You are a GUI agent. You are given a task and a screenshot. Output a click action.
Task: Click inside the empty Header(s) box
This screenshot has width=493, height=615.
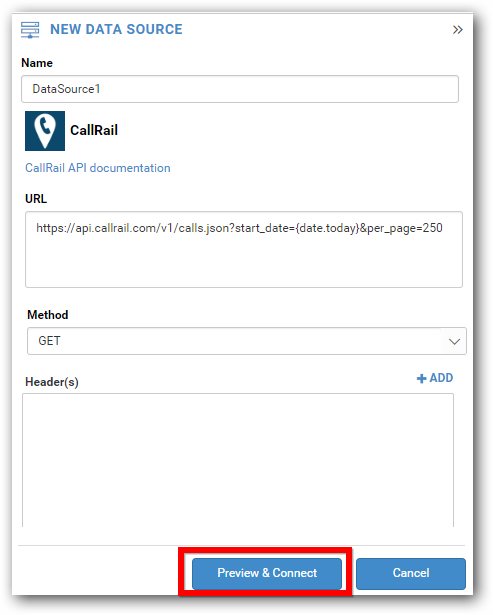pyautogui.click(x=238, y=460)
